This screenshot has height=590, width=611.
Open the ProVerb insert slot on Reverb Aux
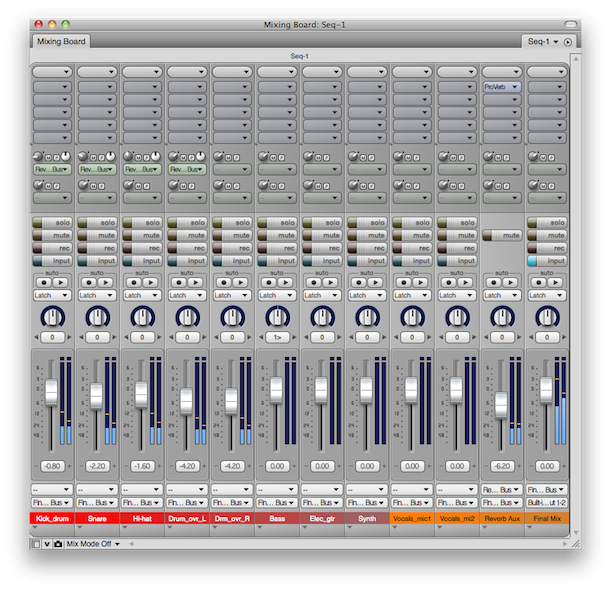coord(502,87)
